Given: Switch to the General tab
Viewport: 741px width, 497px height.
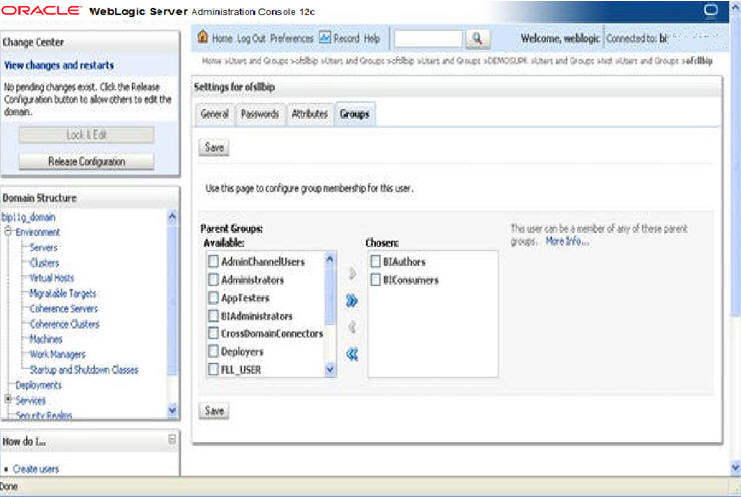Looking at the screenshot, I should tap(215, 114).
